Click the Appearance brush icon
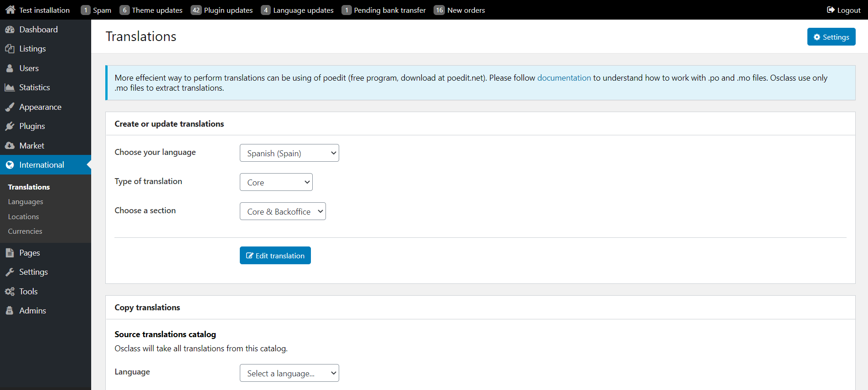The height and width of the screenshot is (390, 868). 10,107
